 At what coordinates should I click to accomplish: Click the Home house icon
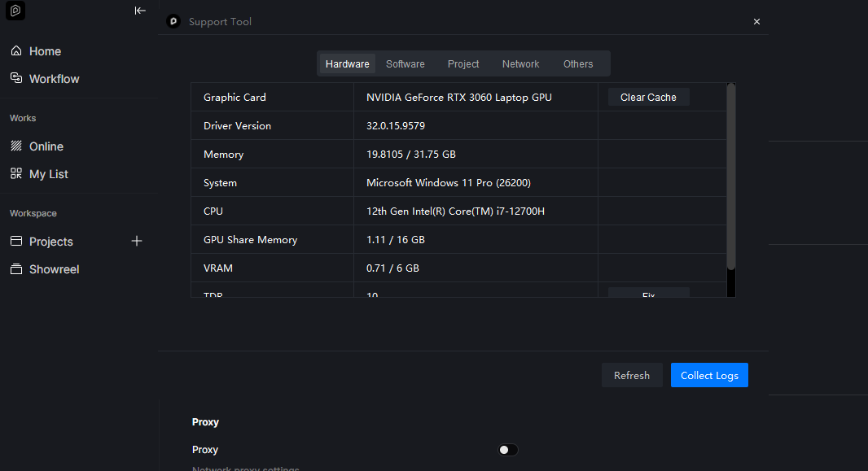(16, 51)
